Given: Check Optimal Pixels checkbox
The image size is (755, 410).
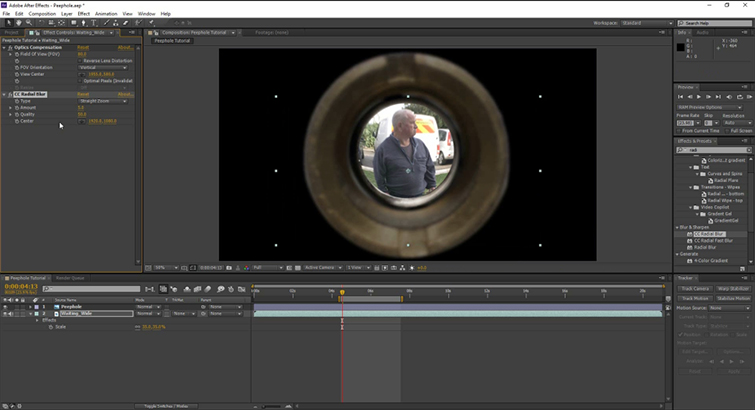Looking at the screenshot, I should click(80, 81).
